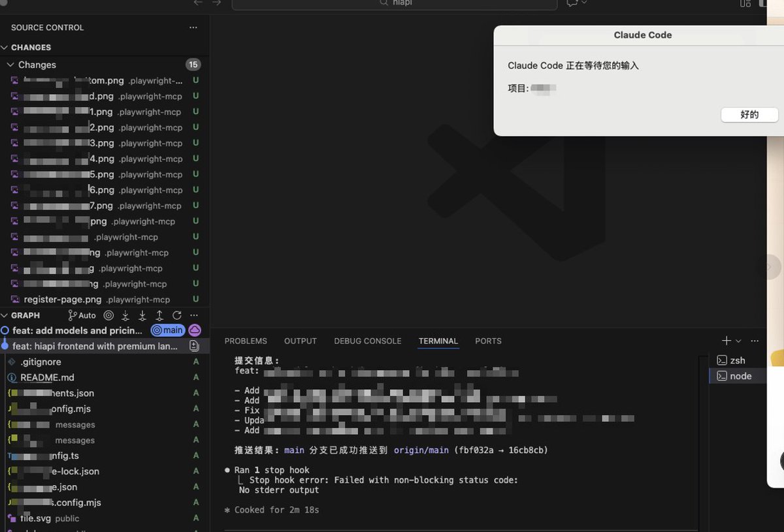Viewport: 784px width, 532px height.
Task: Click the purple cloud remote icon
Action: (195, 330)
